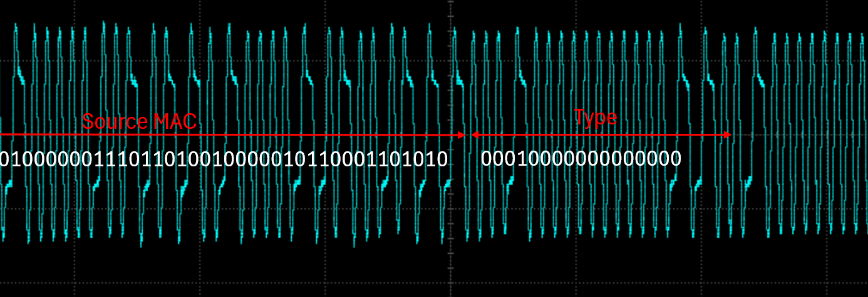Click the Type red span line

pyautogui.click(x=601, y=135)
